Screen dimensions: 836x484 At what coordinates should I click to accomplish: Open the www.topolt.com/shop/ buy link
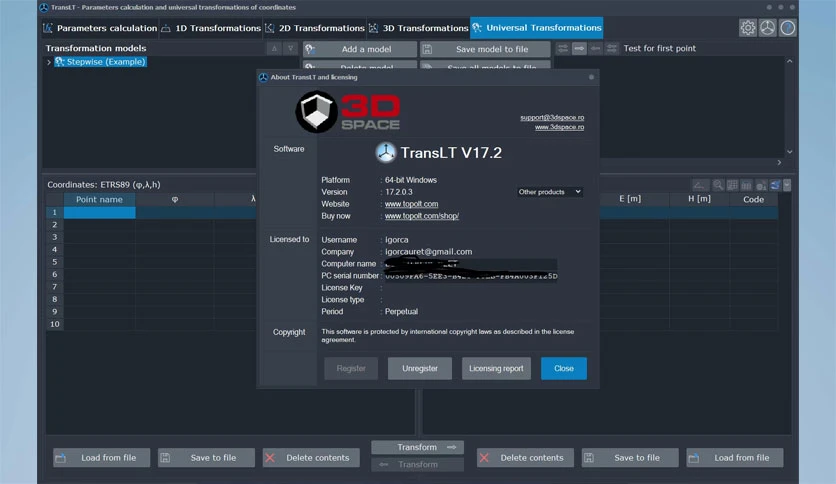422,216
